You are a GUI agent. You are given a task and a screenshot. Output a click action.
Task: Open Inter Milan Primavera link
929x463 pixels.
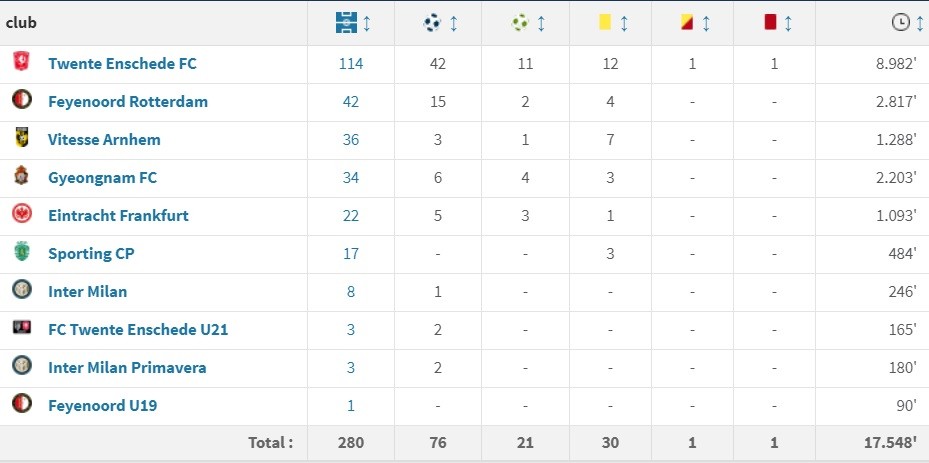(x=127, y=367)
